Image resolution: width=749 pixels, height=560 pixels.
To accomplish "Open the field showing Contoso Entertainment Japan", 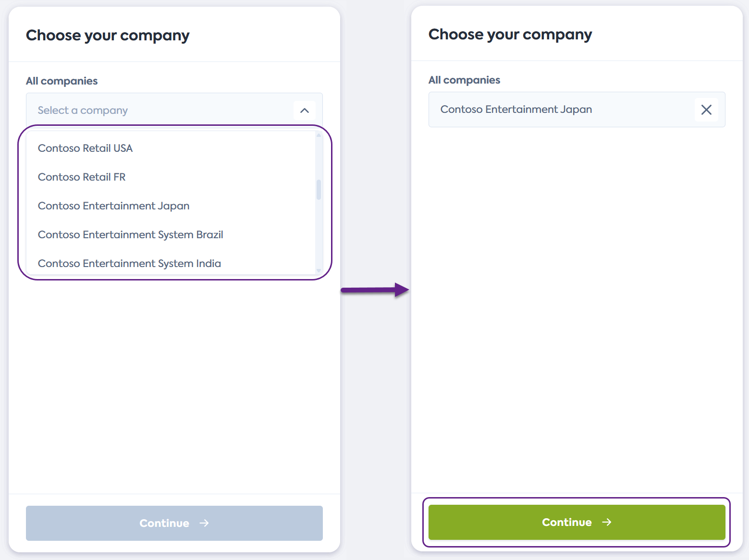I will [557, 110].
